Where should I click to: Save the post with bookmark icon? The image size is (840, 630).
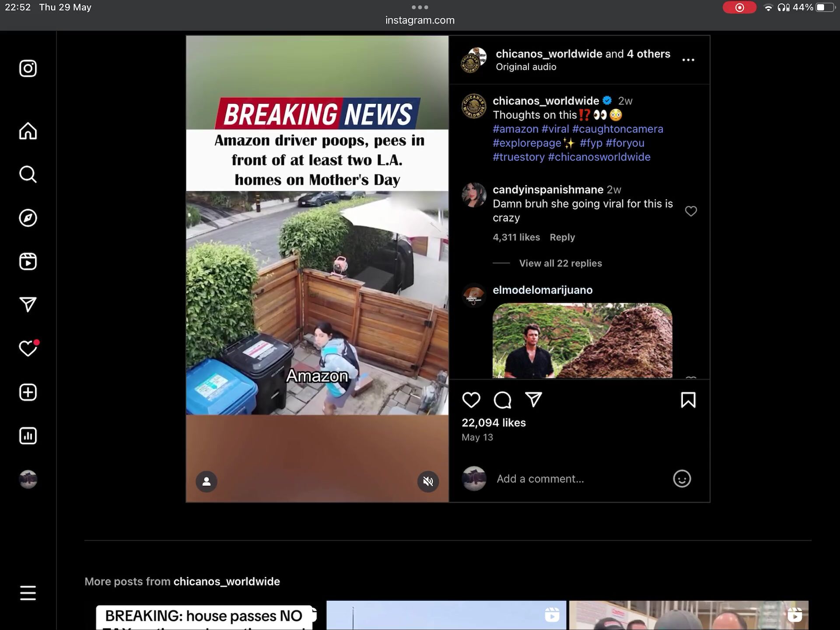[688, 400]
